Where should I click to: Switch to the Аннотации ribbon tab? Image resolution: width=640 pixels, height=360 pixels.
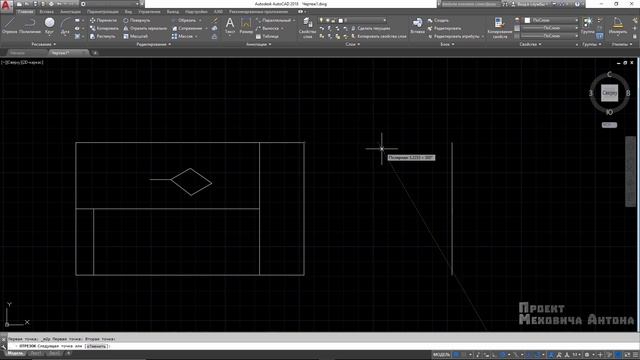click(x=71, y=12)
